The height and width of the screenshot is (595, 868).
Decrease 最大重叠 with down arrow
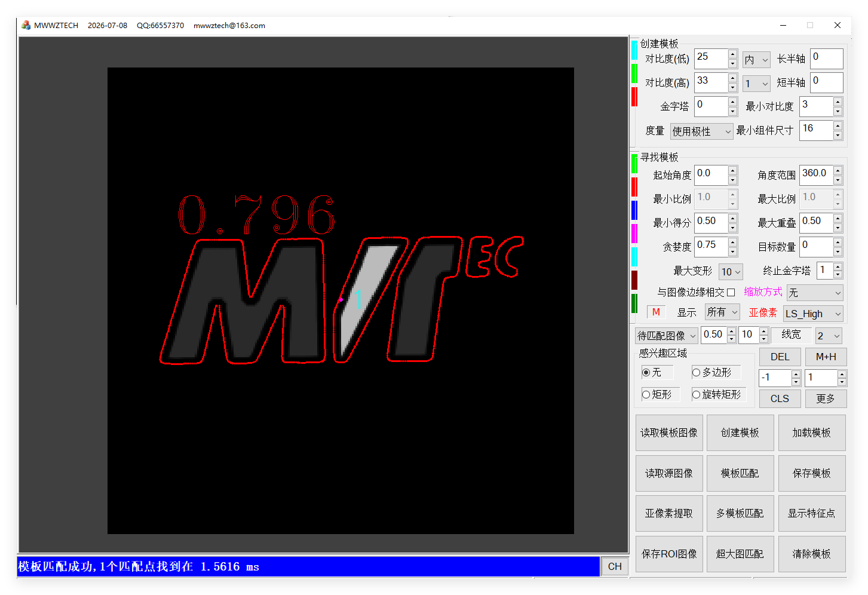838,228
